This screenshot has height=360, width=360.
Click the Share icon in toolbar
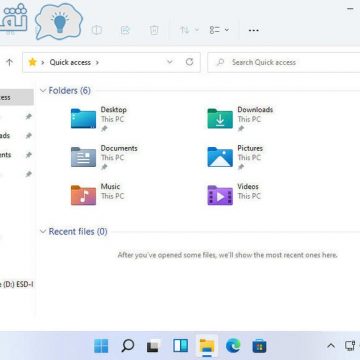coord(125,30)
